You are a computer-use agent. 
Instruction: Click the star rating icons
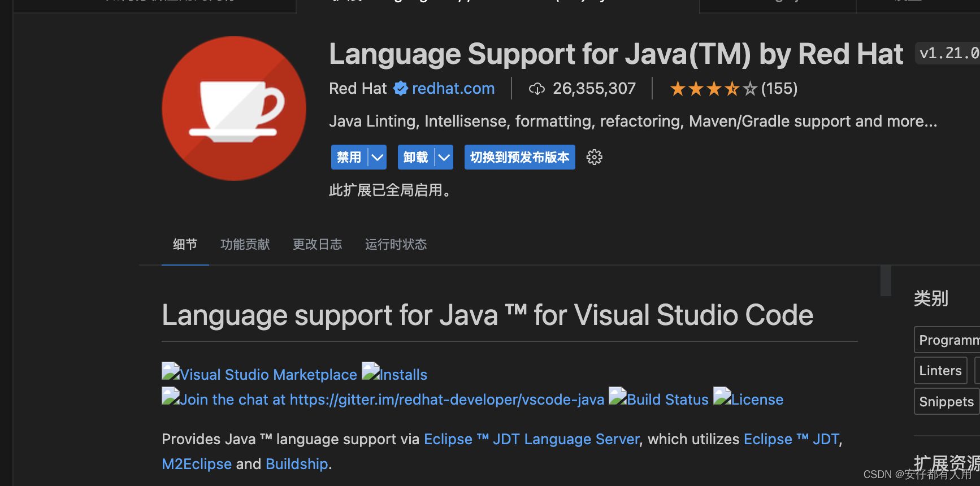click(713, 89)
